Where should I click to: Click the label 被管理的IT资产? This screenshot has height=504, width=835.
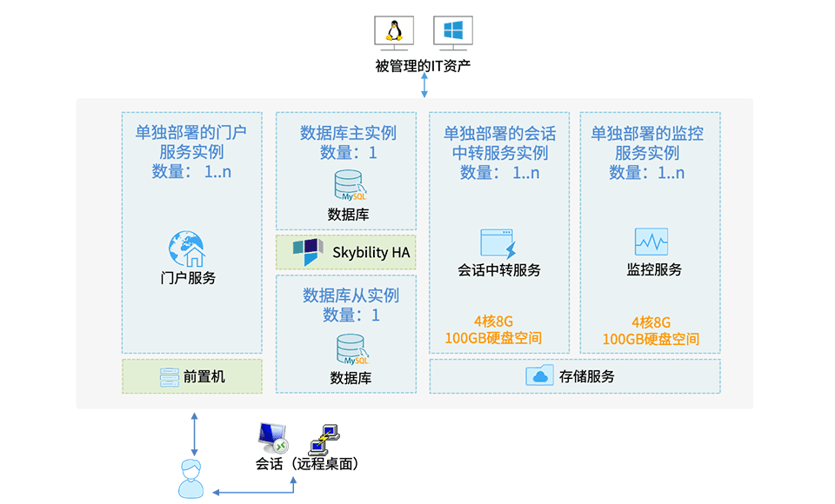tap(423, 66)
